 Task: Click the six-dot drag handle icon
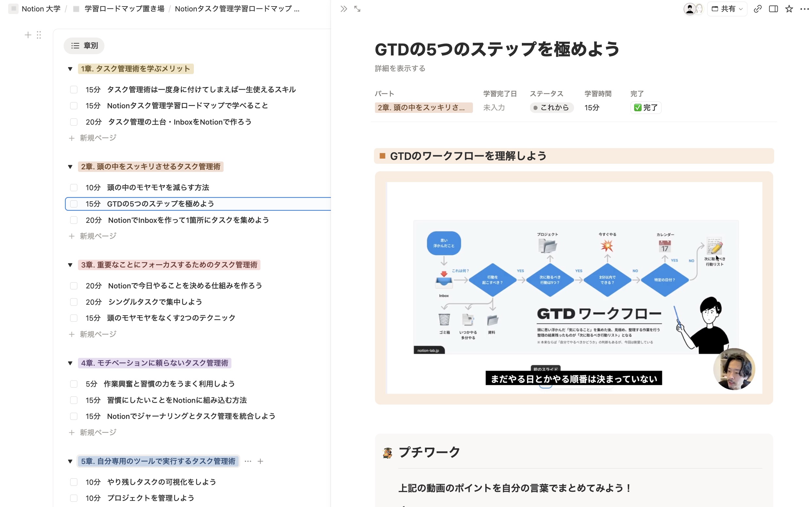[x=39, y=35]
